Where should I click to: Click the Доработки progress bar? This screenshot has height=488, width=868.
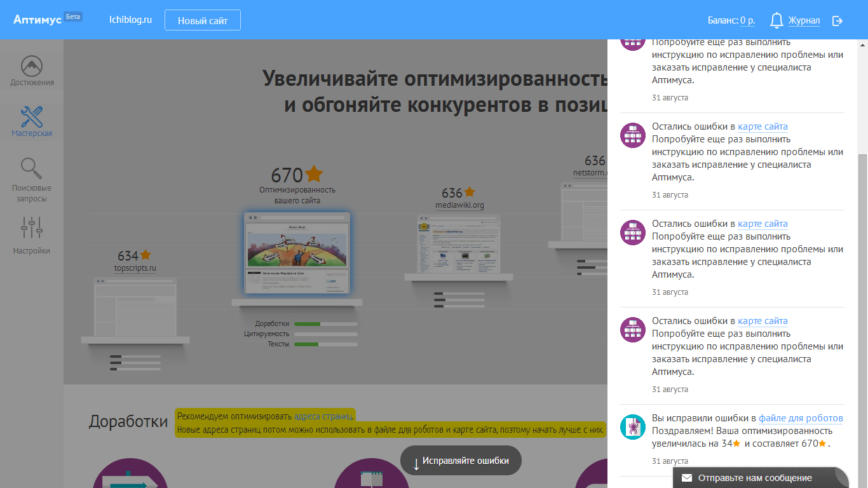coord(325,324)
